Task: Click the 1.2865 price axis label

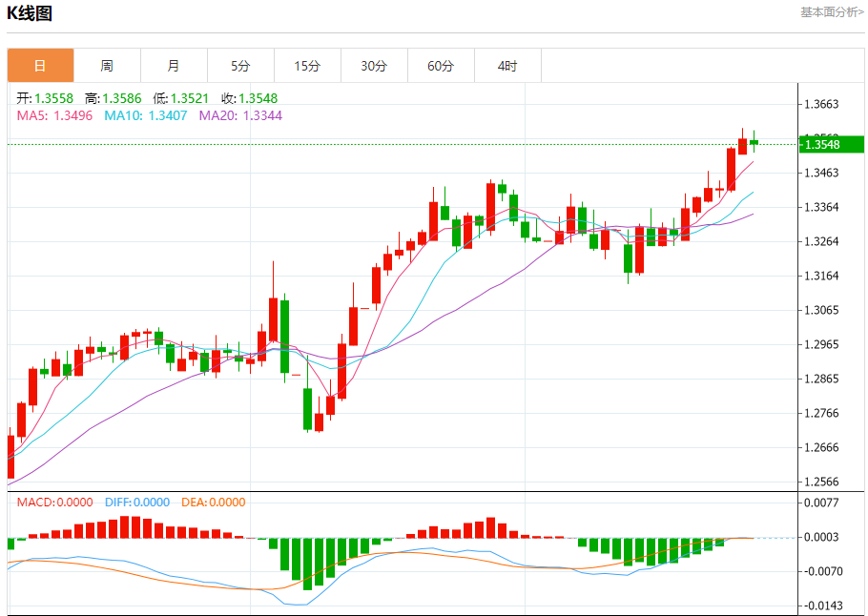Action: [822, 380]
